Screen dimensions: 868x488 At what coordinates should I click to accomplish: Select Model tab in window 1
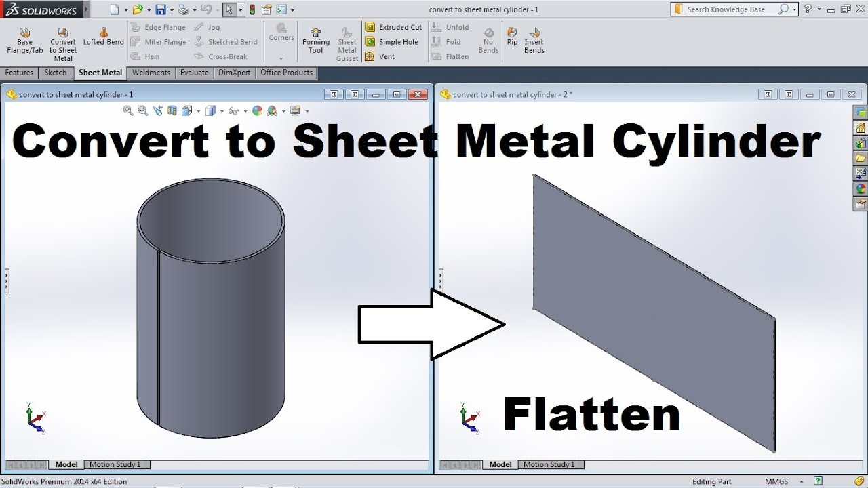(x=66, y=464)
